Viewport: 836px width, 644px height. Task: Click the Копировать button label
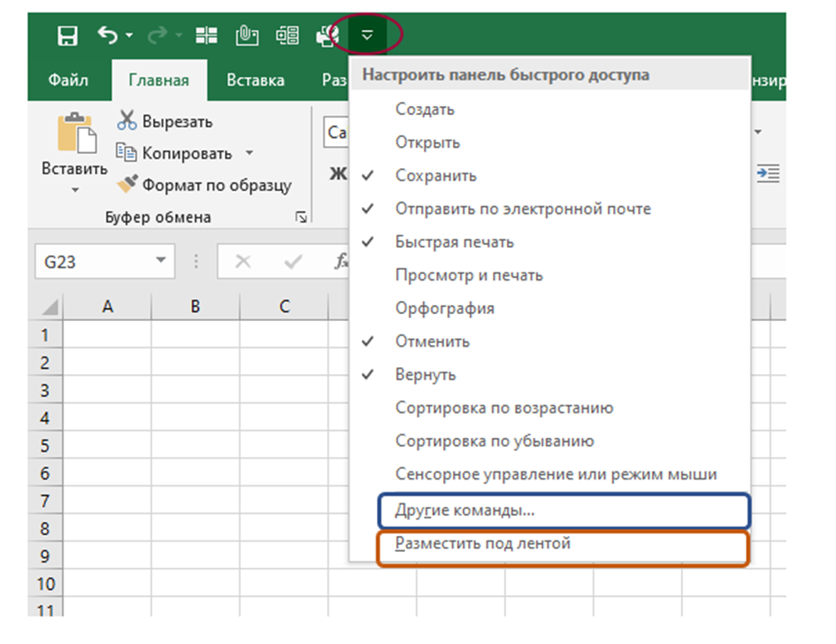pos(188,154)
